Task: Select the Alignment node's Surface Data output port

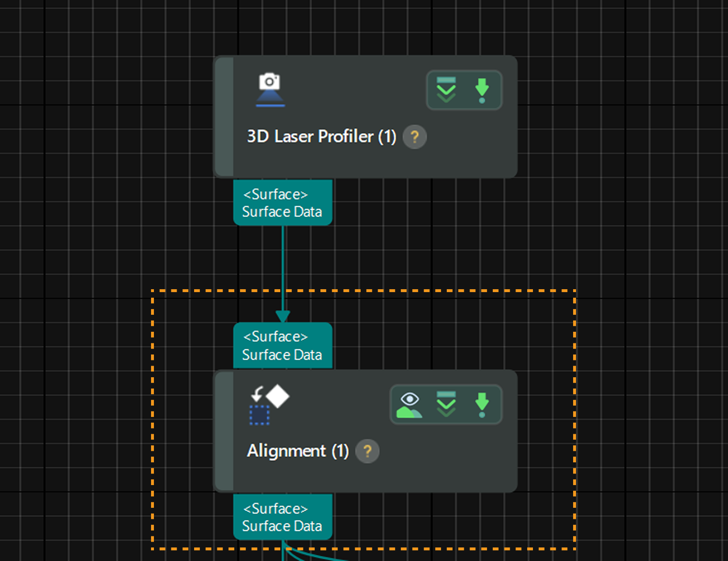Action: pos(283,517)
